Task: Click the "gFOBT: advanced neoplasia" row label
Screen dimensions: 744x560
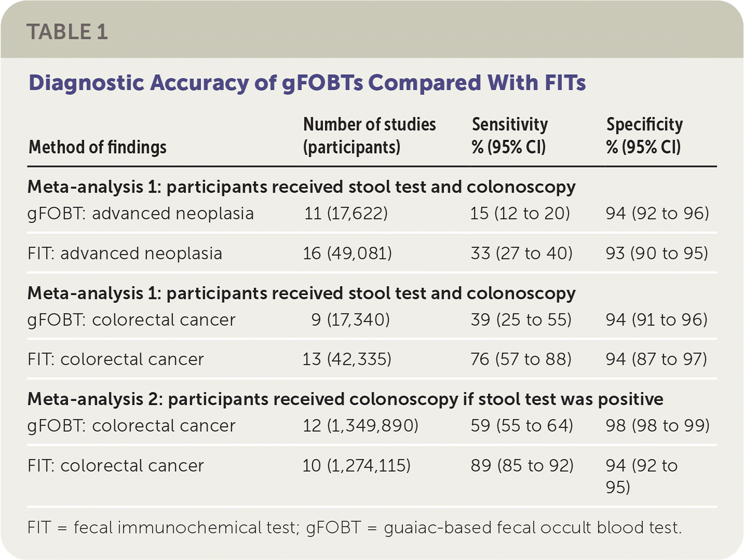Action: tap(141, 214)
